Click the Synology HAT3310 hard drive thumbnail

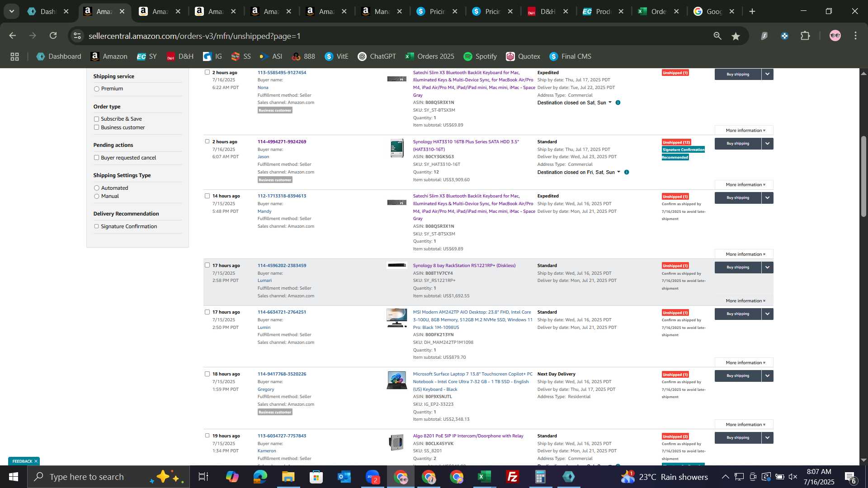pyautogui.click(x=396, y=148)
